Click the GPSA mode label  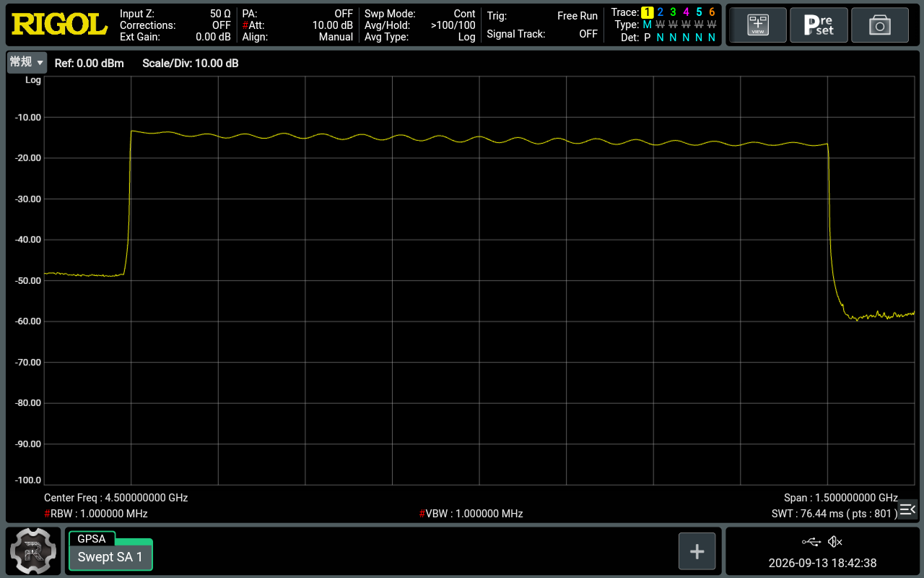pyautogui.click(x=92, y=538)
